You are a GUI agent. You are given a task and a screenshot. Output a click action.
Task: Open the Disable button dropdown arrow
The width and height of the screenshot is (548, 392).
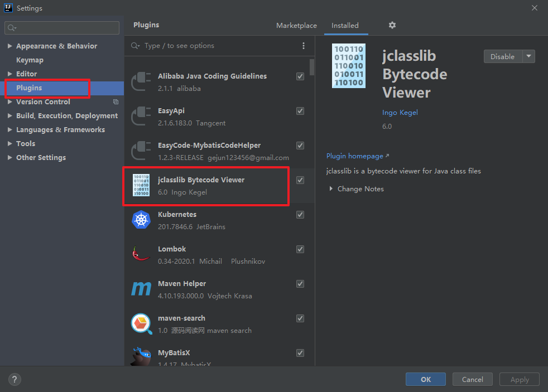point(529,56)
